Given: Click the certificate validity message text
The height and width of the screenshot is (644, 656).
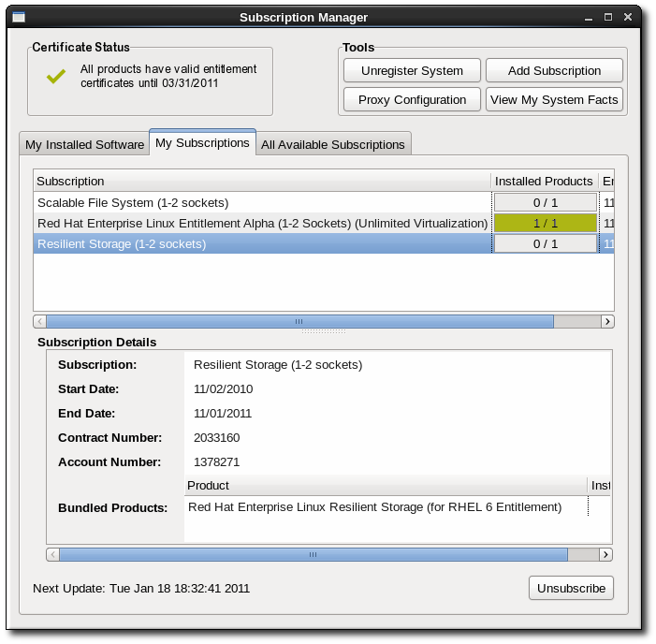Looking at the screenshot, I should (x=168, y=76).
